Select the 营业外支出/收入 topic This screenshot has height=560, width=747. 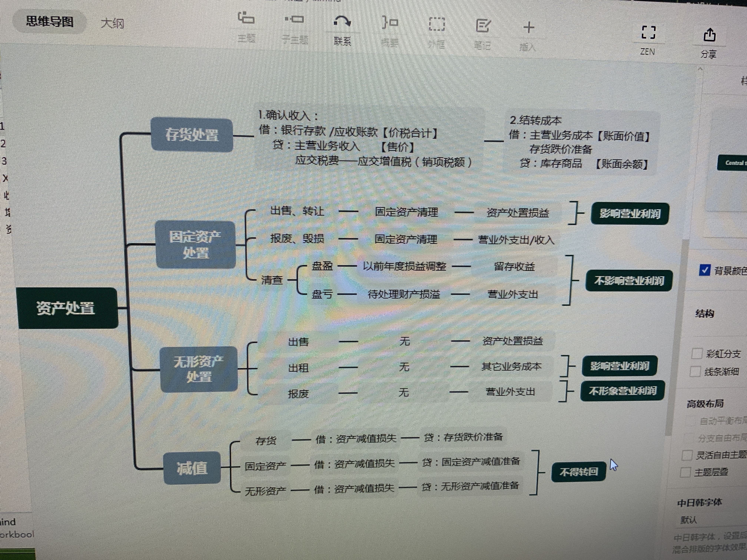coord(516,240)
